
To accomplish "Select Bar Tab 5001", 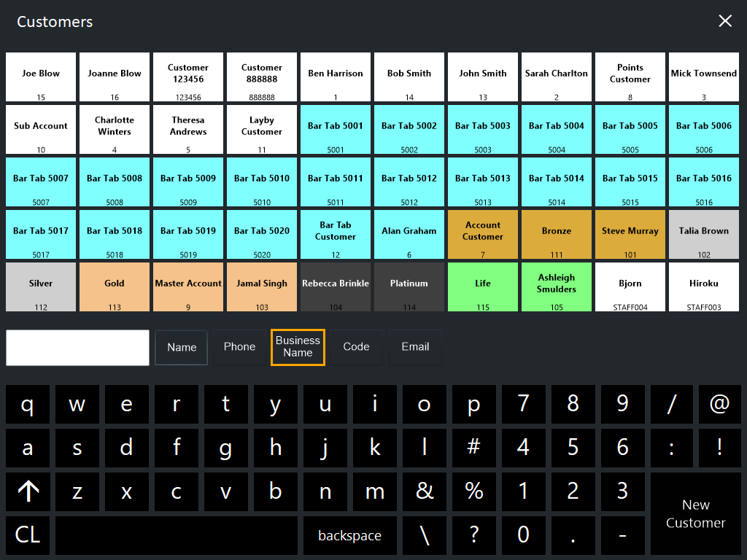I will [336, 130].
